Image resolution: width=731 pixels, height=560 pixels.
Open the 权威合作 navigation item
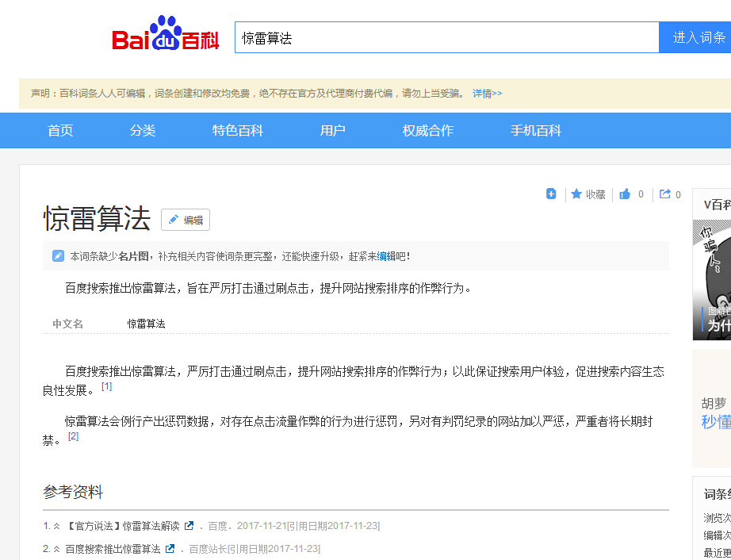click(427, 130)
